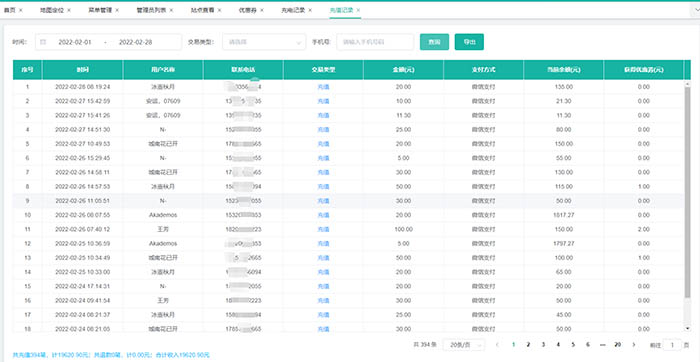The height and width of the screenshot is (362, 700).
Task: Click the calendar icon in the date range field
Action: coord(43,42)
